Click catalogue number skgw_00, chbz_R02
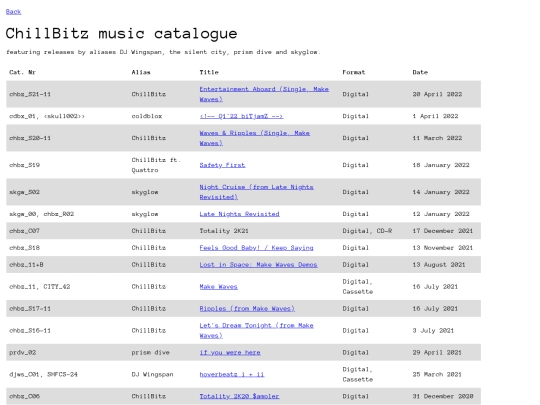 click(41, 214)
